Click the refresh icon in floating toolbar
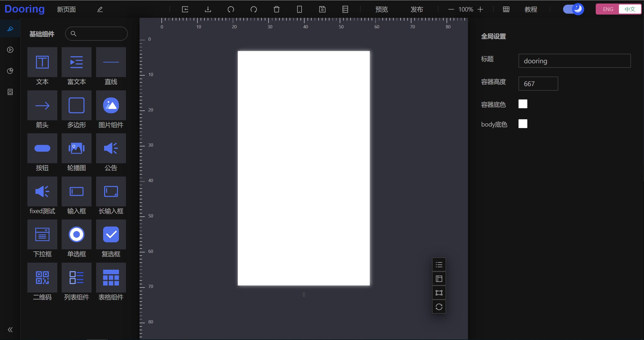 (x=439, y=307)
